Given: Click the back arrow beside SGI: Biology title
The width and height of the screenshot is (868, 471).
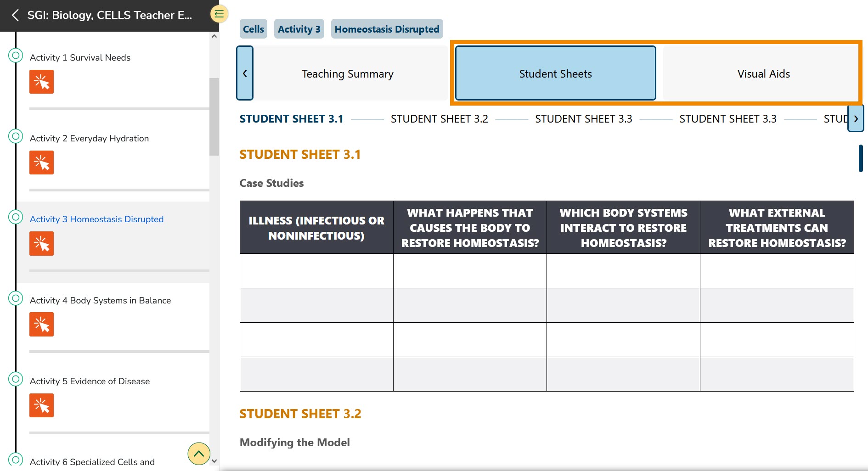Looking at the screenshot, I should 15,15.
